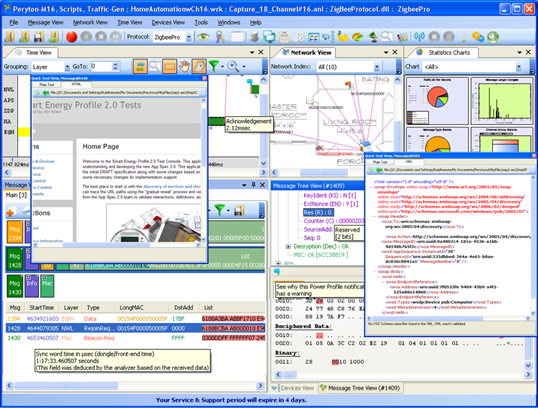This screenshot has width=538, height=408.
Task: Click the StartTime column header
Action: click(x=42, y=307)
